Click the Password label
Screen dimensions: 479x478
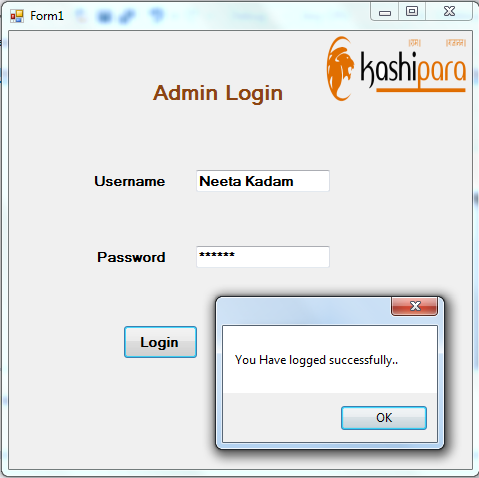point(131,257)
